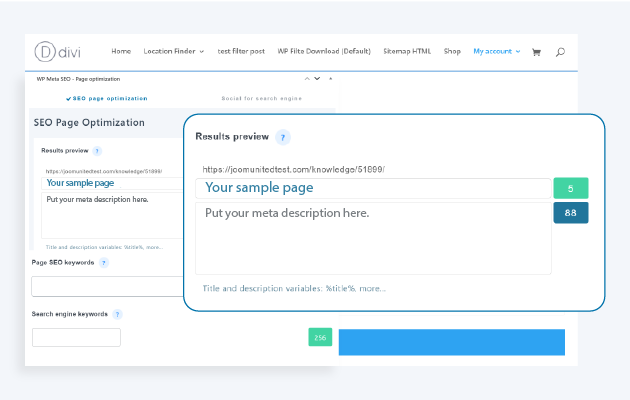Open the site search magnifier
The width and height of the screenshot is (630, 400).
tap(560, 51)
